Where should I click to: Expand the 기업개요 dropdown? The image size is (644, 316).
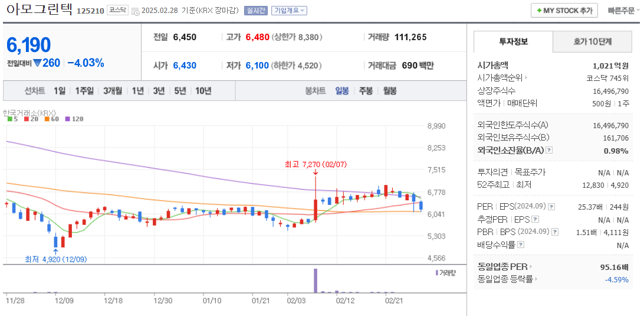289,11
